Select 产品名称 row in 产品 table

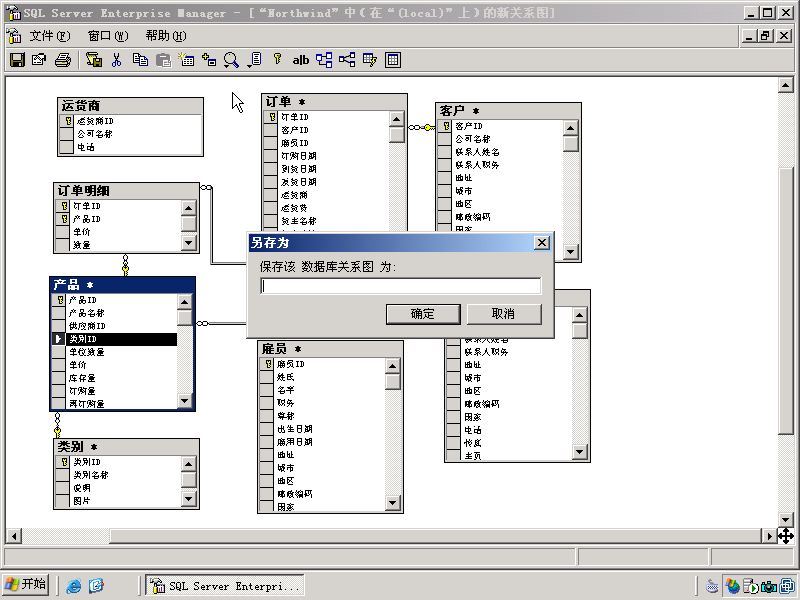[x=115, y=313]
